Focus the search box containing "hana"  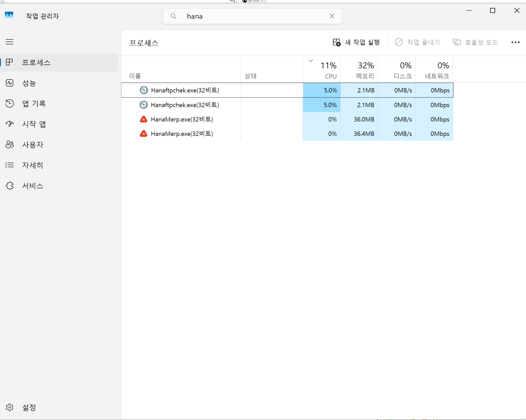(252, 16)
